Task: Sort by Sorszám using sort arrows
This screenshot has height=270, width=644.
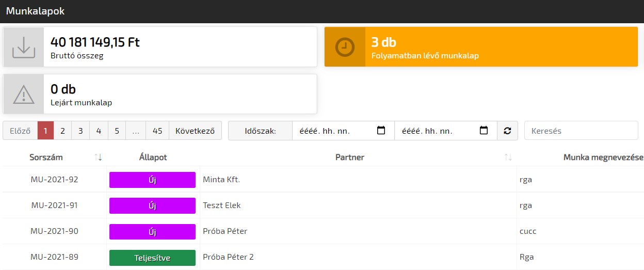Action: 98,157
